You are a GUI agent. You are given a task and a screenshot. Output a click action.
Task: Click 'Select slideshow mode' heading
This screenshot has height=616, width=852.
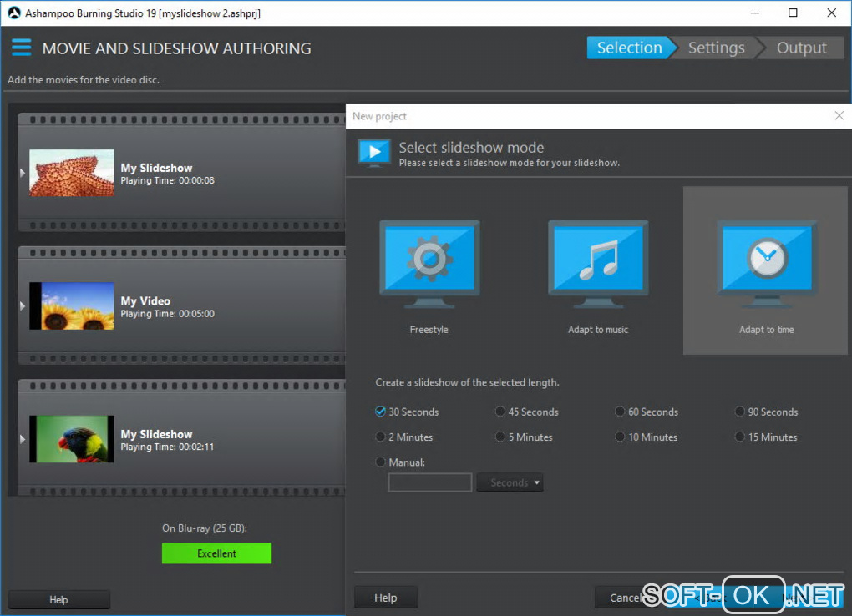[x=471, y=147]
